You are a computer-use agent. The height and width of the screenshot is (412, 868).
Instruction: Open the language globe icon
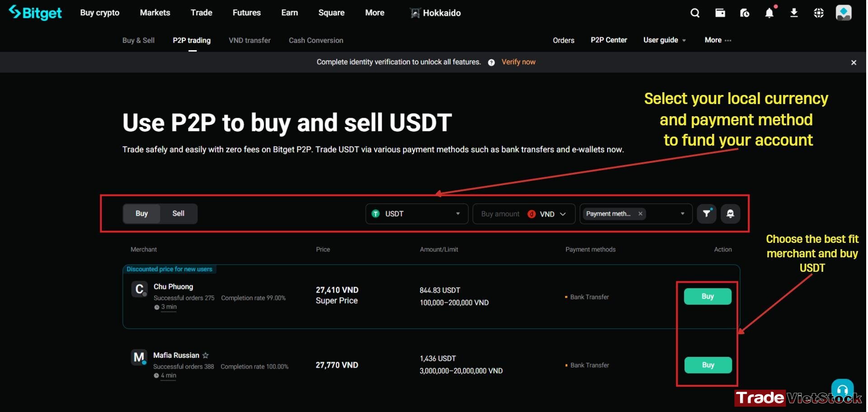(819, 13)
